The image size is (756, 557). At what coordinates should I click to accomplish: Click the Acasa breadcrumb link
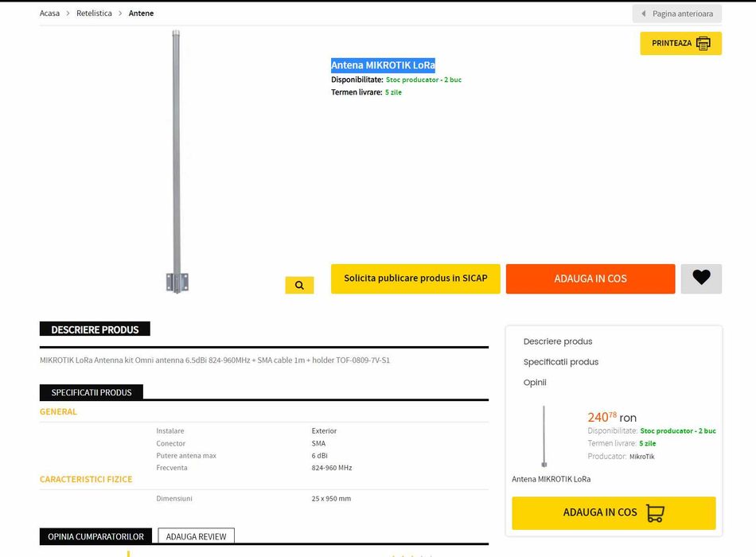tap(49, 14)
